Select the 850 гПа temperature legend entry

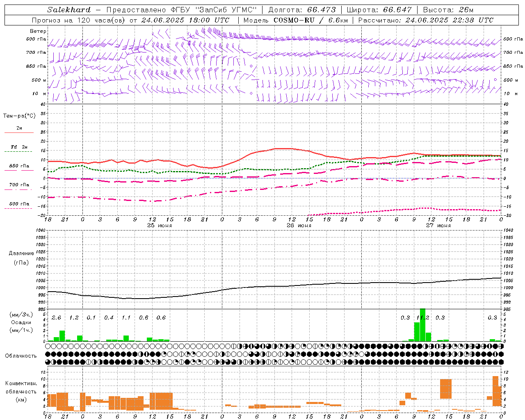[19, 166]
